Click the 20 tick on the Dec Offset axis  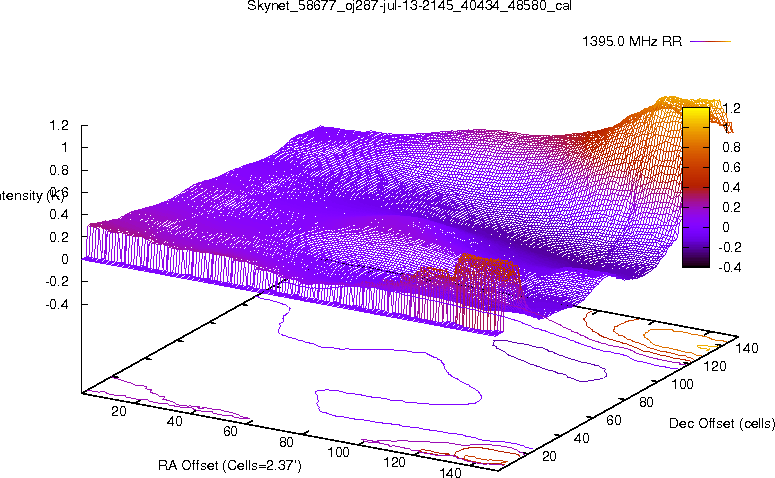pyautogui.click(x=549, y=456)
